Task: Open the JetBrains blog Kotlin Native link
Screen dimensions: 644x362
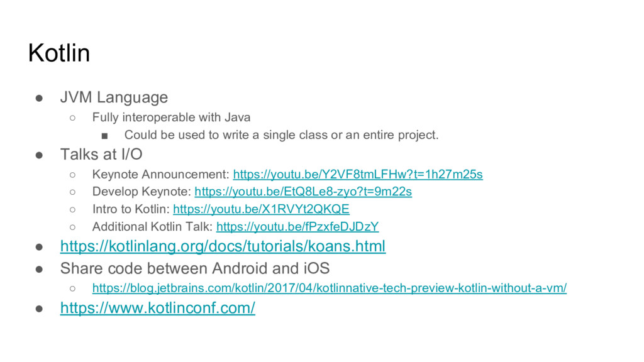Action: pyautogui.click(x=330, y=288)
